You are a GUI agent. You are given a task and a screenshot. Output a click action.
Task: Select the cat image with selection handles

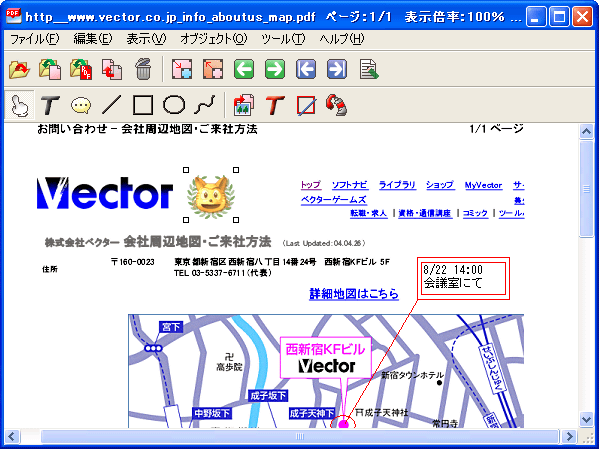[211, 195]
